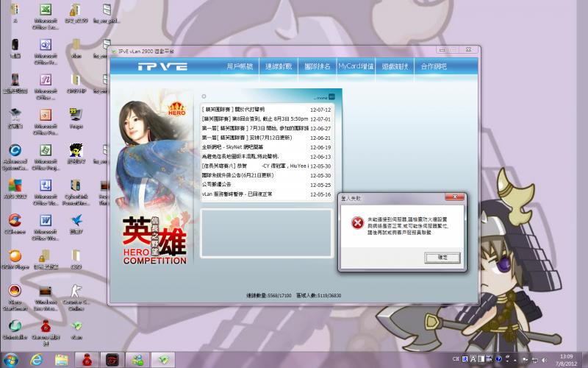Open Counter-Strike Online desktop icon

tap(76, 297)
